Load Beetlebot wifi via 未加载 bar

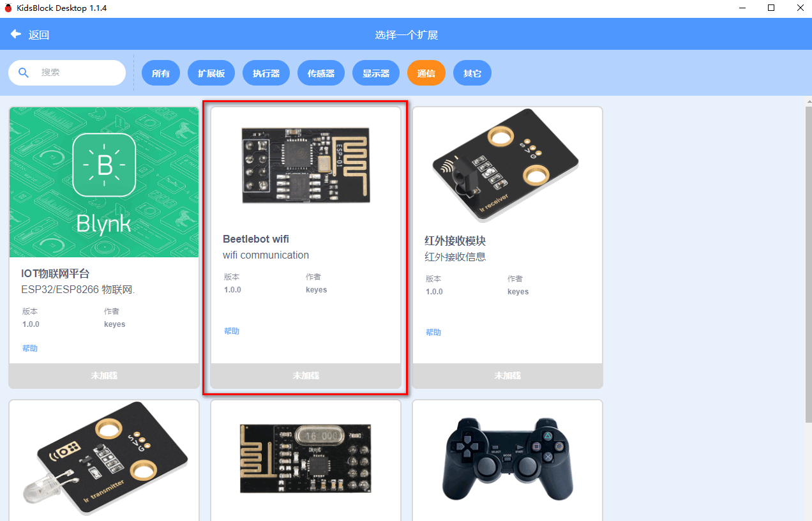(x=306, y=375)
